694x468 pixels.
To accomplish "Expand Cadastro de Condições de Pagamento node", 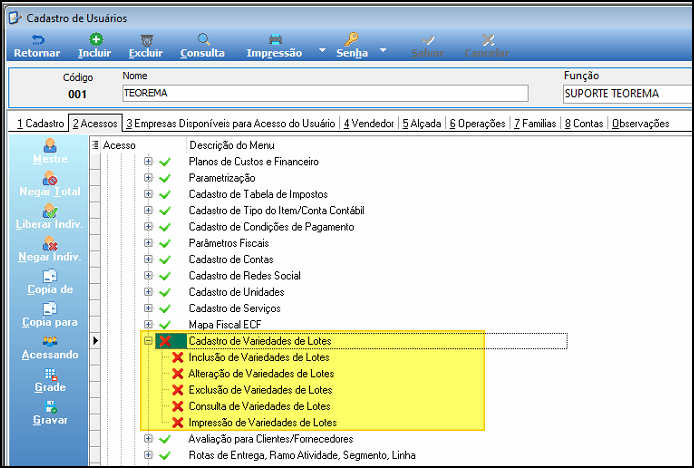I will point(148,226).
